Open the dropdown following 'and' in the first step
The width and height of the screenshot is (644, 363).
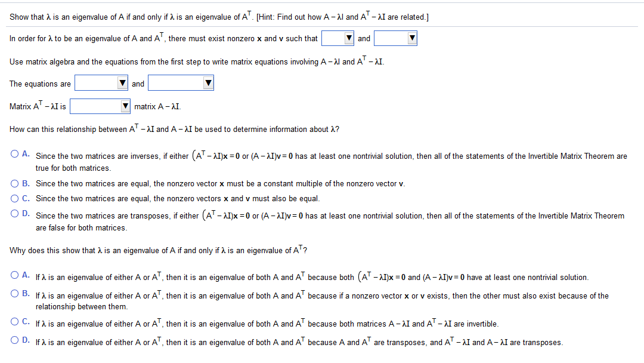(x=411, y=38)
